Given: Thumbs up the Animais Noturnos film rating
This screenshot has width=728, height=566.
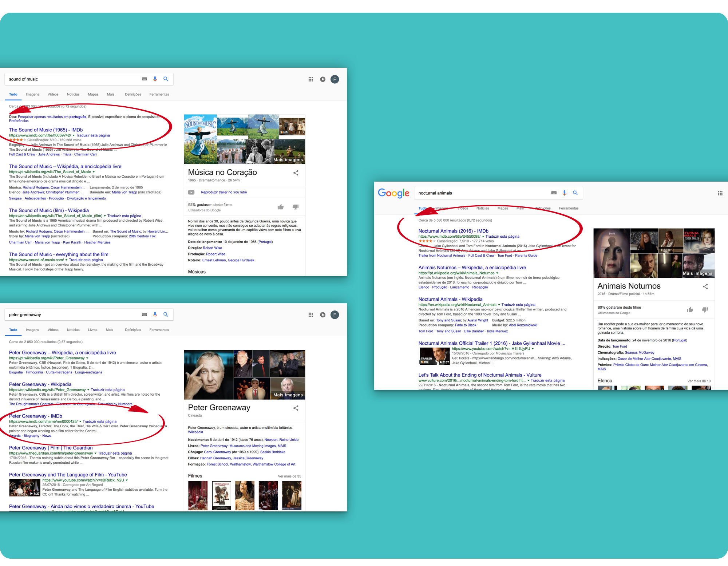Looking at the screenshot, I should click(x=690, y=310).
